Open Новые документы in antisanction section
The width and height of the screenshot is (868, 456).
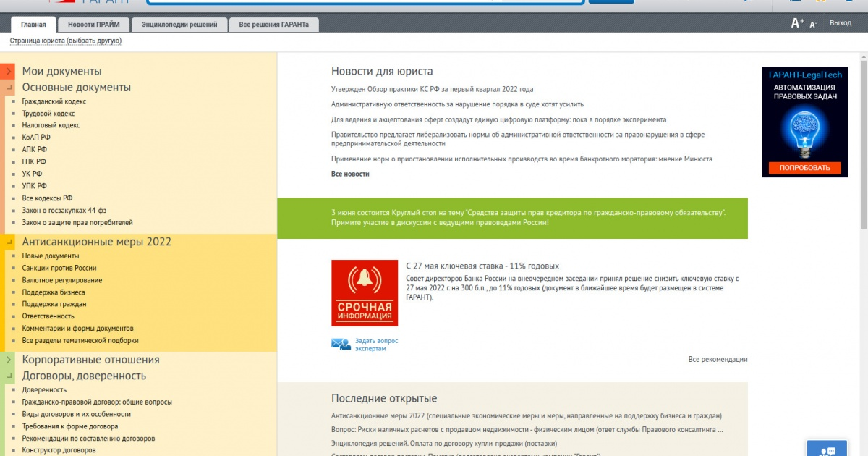point(51,256)
